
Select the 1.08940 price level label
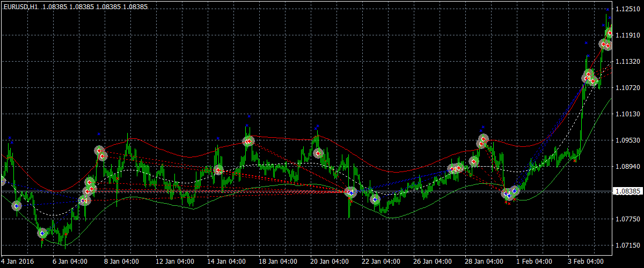(627, 167)
